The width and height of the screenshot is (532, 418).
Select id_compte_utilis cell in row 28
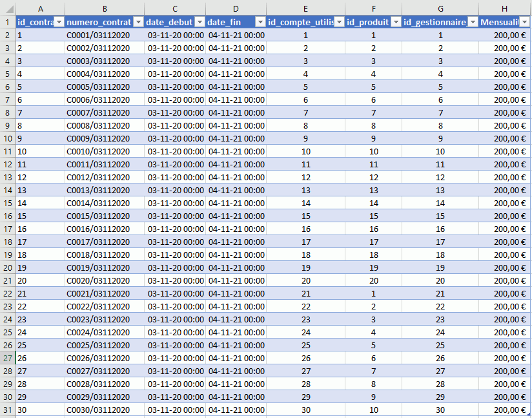(x=305, y=371)
